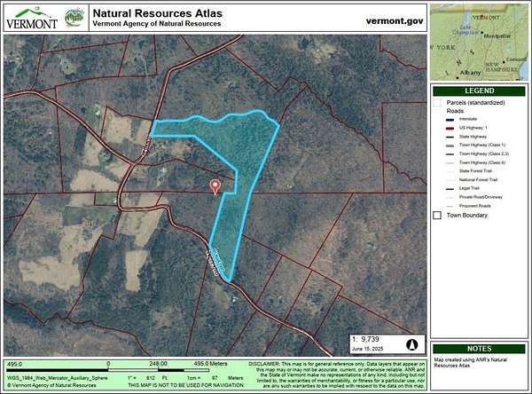Click the Vermont regional overview map thumbnail
The height and width of the screenshot is (394, 532).
(x=480, y=40)
